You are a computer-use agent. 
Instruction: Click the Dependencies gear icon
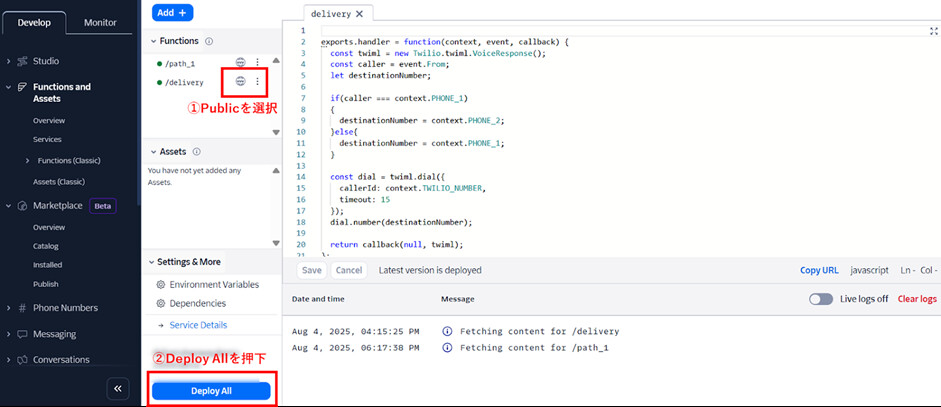click(x=161, y=304)
